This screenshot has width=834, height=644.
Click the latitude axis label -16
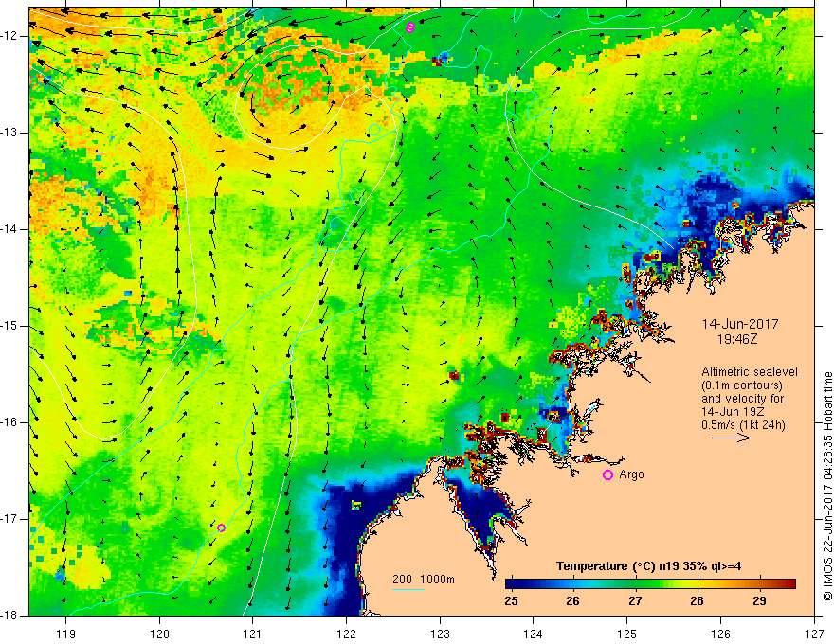[x=10, y=422]
